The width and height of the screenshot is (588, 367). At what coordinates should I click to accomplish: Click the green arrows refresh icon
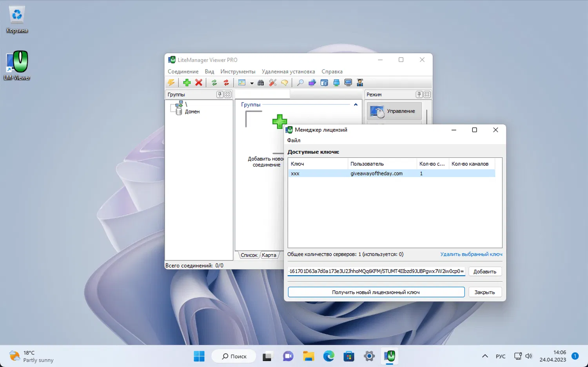coord(214,83)
